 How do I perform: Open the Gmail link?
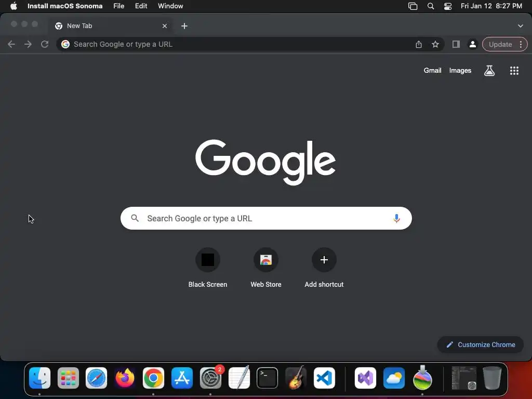[x=432, y=71]
